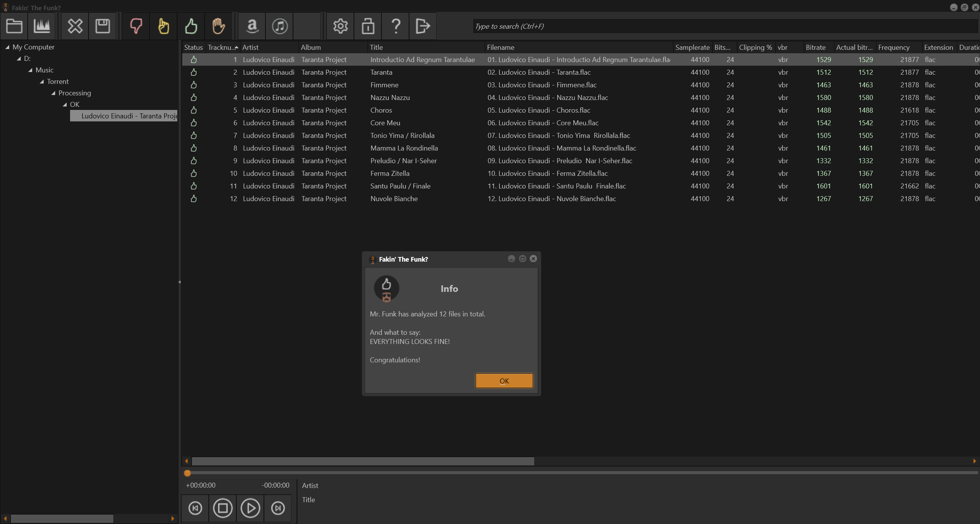Image resolution: width=980 pixels, height=524 pixels.
Task: Click the question mark help icon
Action: (396, 26)
